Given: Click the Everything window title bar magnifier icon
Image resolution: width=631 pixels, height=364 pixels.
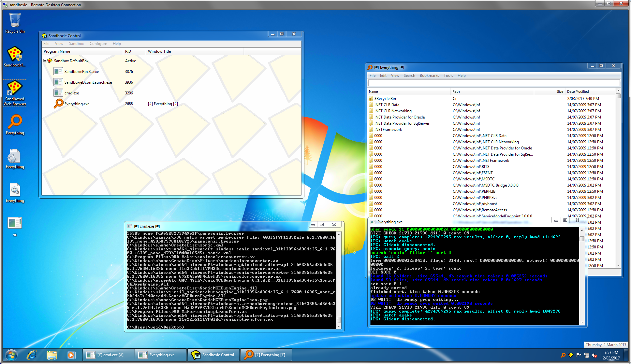Looking at the screenshot, I should [370, 67].
